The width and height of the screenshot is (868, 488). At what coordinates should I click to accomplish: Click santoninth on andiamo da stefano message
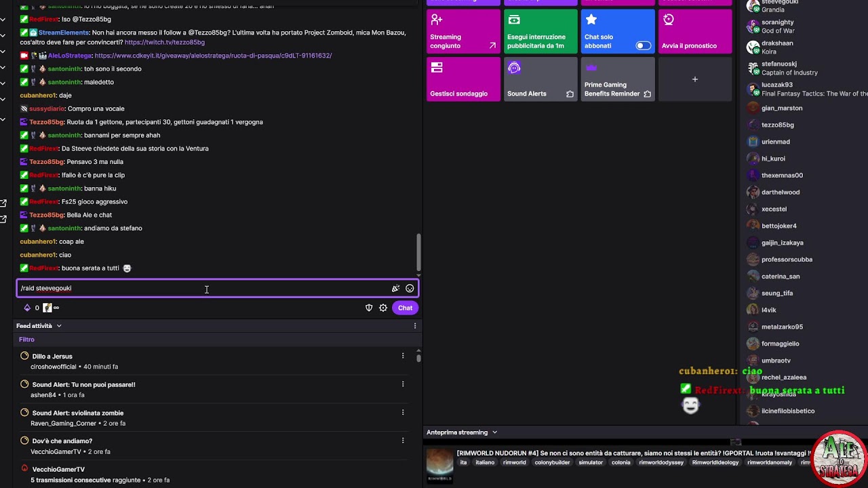click(64, 228)
